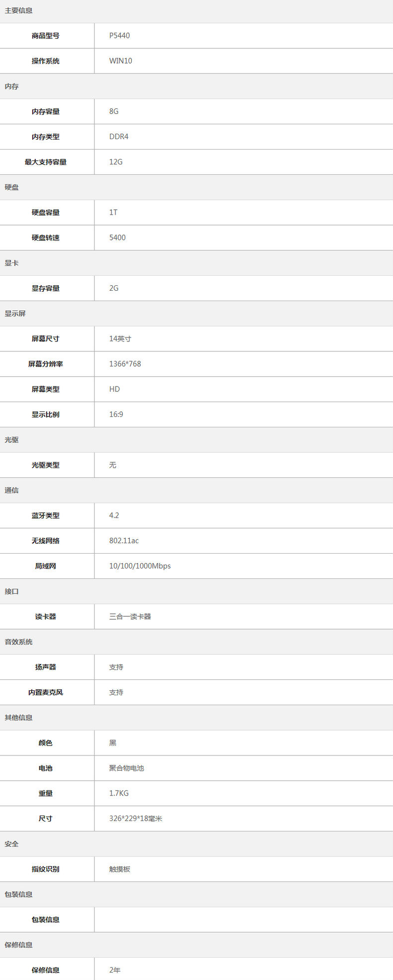This screenshot has height=980, width=393.
Task: Select the P5440 model value
Action: coord(119,36)
